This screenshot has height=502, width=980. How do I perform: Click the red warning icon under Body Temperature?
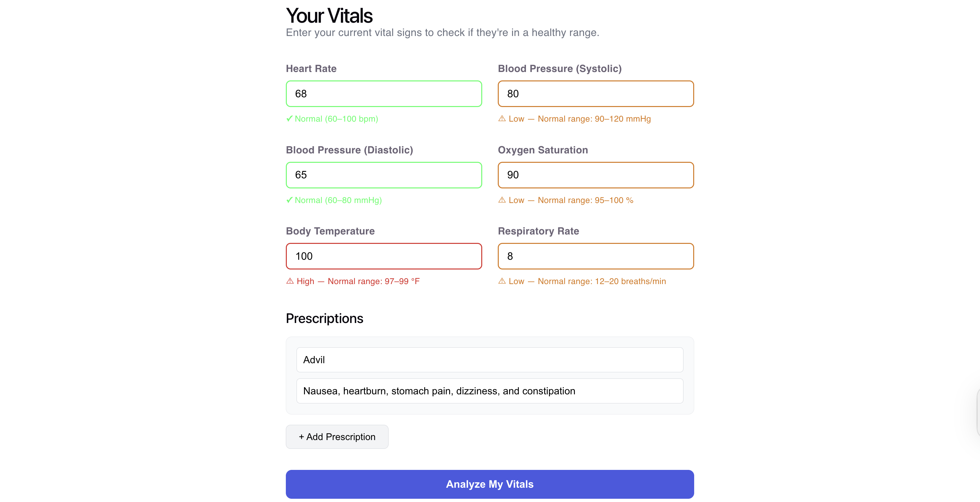coord(290,281)
